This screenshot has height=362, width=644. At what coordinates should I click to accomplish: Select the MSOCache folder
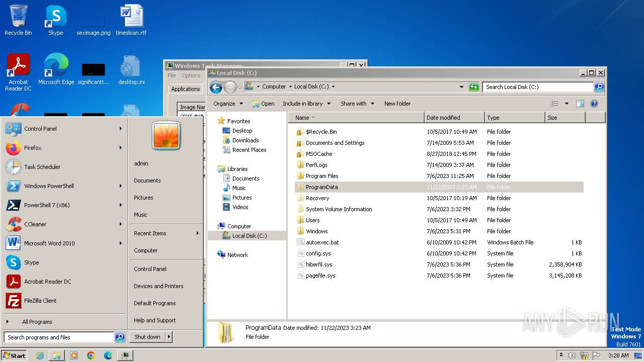tap(319, 154)
